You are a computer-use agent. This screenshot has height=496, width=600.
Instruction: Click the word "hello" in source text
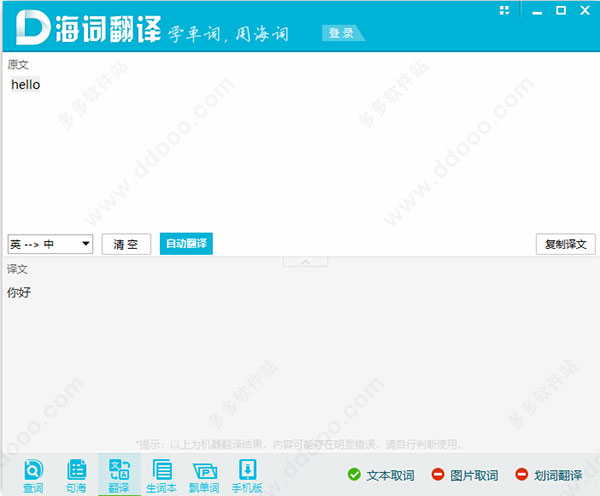[x=26, y=85]
